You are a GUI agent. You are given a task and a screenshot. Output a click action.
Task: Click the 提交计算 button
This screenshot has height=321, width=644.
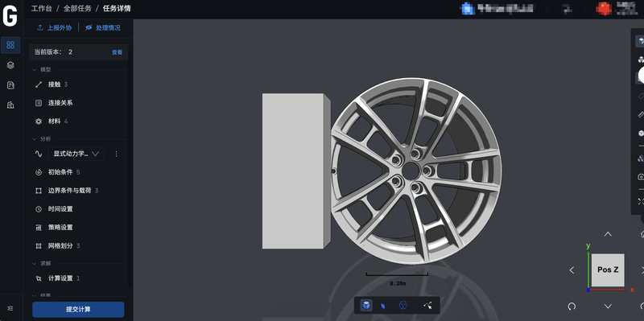pos(78,310)
